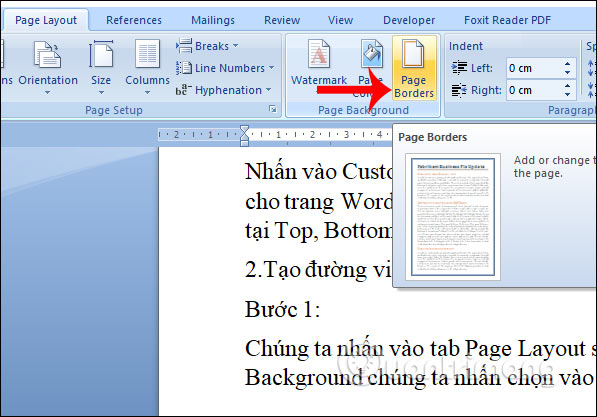This screenshot has height=417, width=597.
Task: Click the 'Page Borders' tooltip title
Action: [433, 137]
